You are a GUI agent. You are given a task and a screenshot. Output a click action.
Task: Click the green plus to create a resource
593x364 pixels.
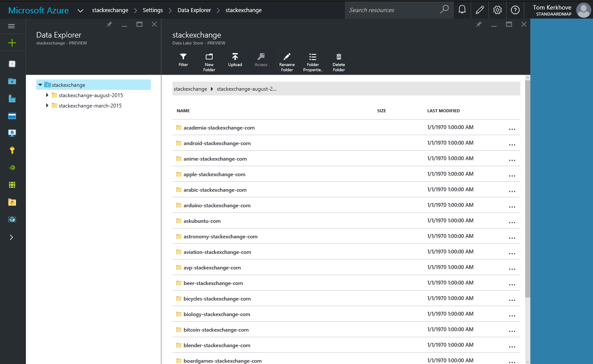(13, 43)
